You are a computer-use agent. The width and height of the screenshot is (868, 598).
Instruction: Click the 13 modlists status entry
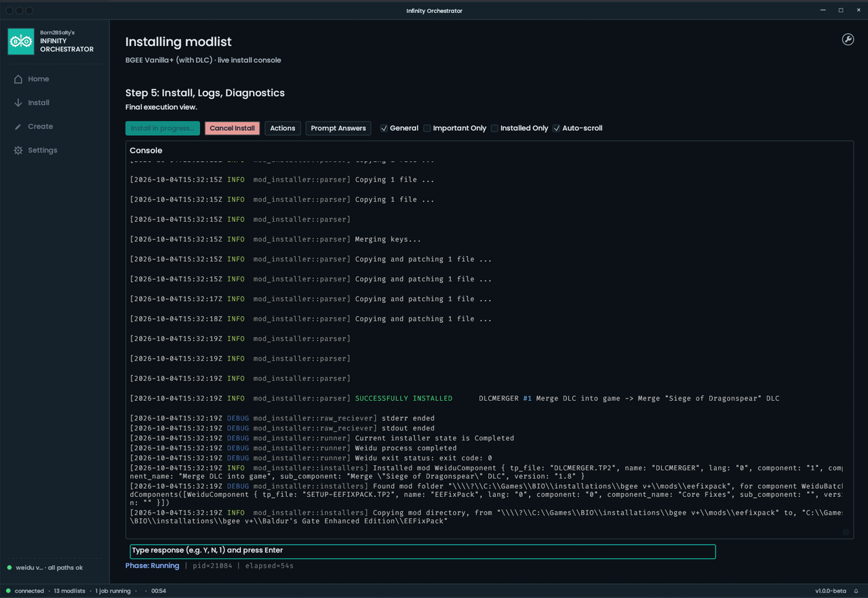click(69, 591)
